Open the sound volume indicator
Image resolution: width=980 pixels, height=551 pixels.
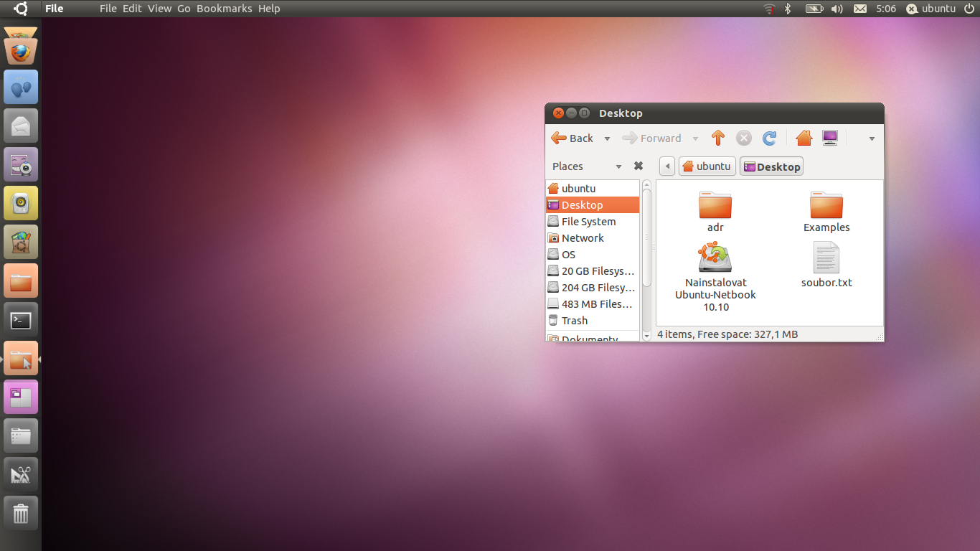(837, 9)
